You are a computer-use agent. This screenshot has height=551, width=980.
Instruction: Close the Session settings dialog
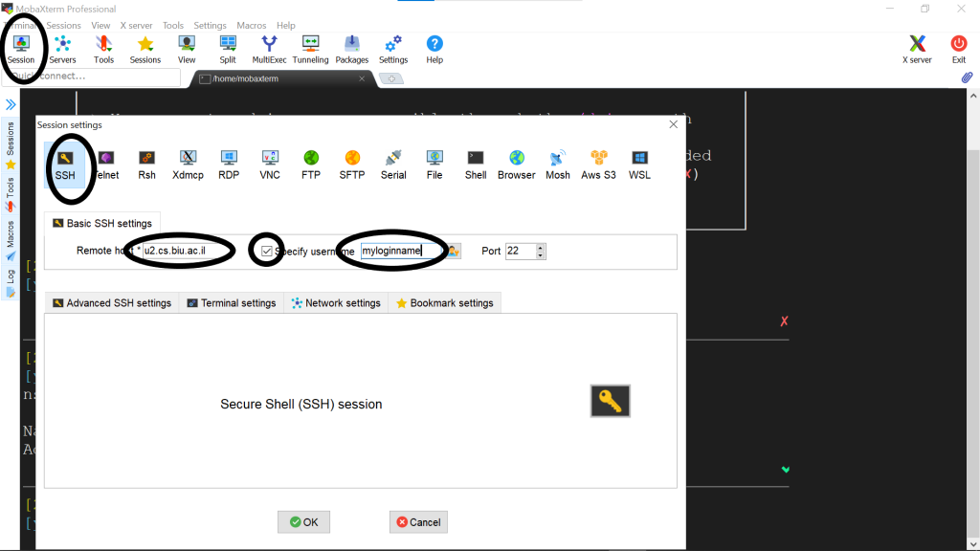pos(673,124)
